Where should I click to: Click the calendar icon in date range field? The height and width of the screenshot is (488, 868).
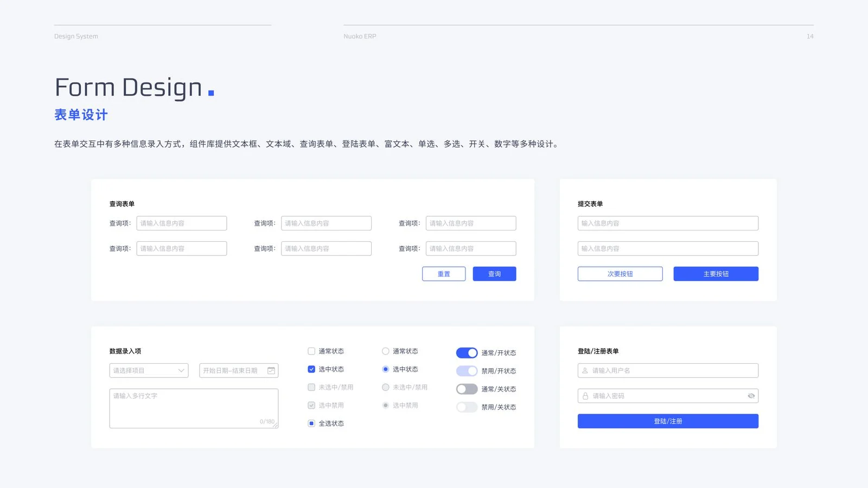[x=271, y=371]
